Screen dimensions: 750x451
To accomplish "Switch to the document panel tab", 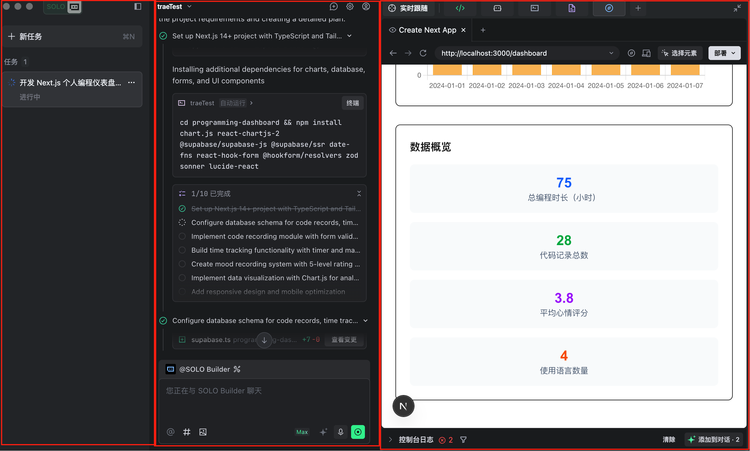I will pyautogui.click(x=572, y=8).
